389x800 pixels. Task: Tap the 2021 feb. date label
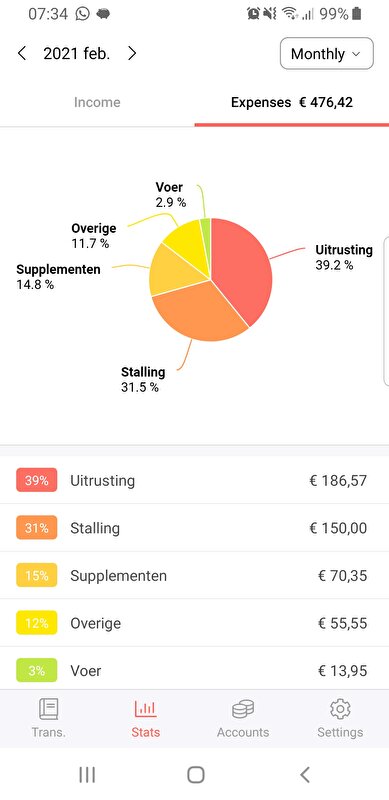[x=77, y=54]
